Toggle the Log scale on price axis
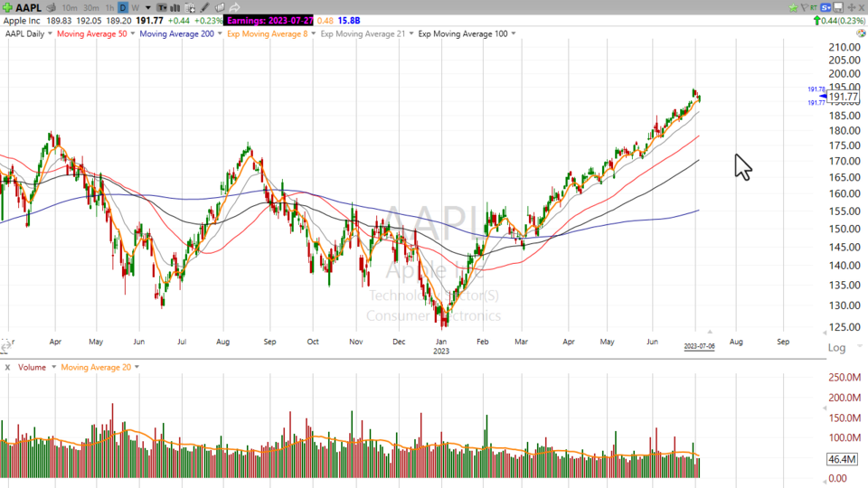868x488 pixels. (836, 348)
